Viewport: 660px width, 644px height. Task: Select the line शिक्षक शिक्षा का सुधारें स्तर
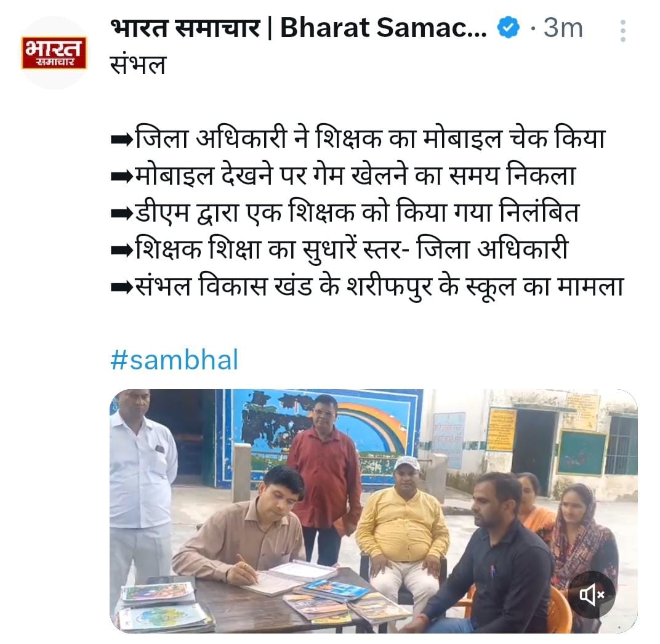[x=340, y=249]
